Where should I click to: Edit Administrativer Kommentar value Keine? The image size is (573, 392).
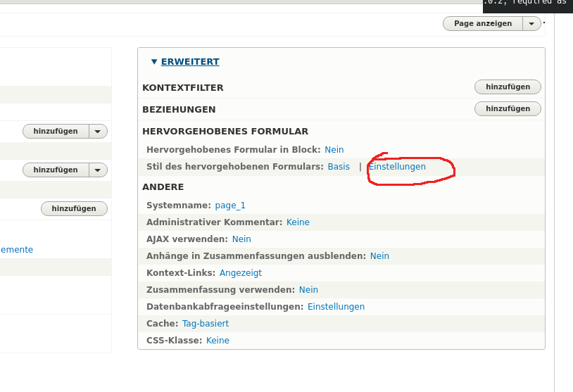pyautogui.click(x=298, y=222)
